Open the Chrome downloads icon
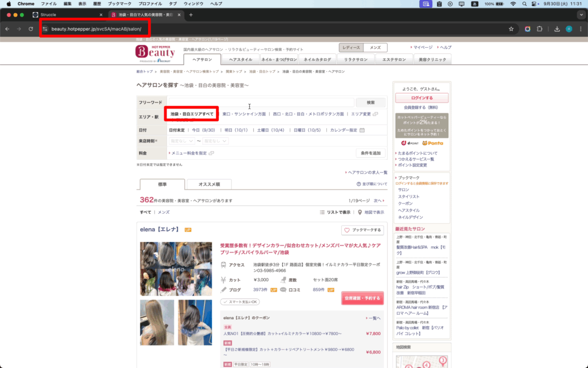This screenshot has height=368, width=588. (x=557, y=29)
